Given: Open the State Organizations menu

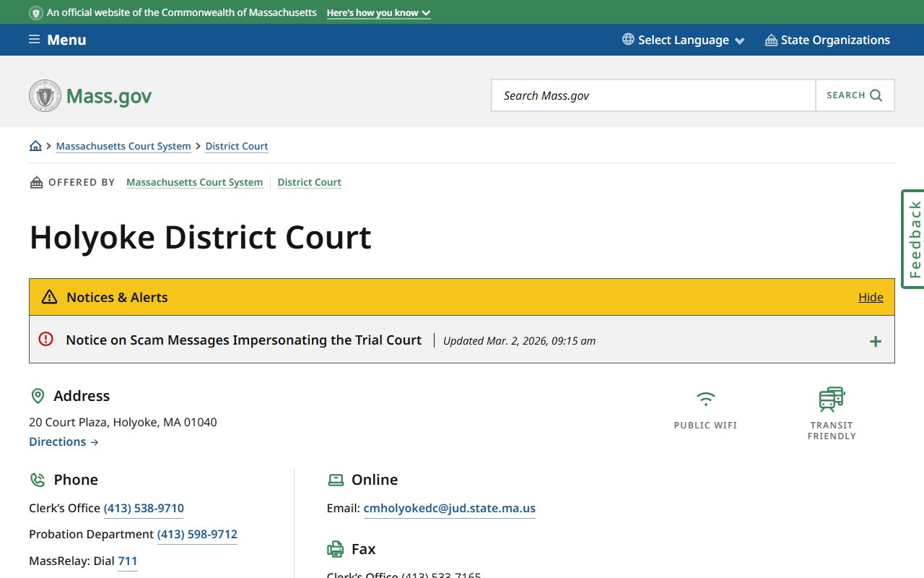Looking at the screenshot, I should pos(835,40).
